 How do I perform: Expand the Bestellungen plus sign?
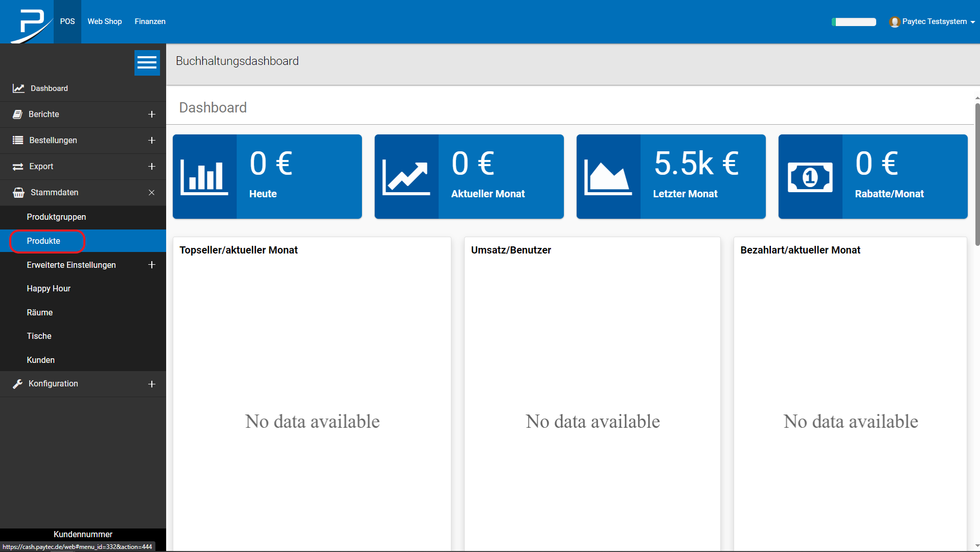151,141
